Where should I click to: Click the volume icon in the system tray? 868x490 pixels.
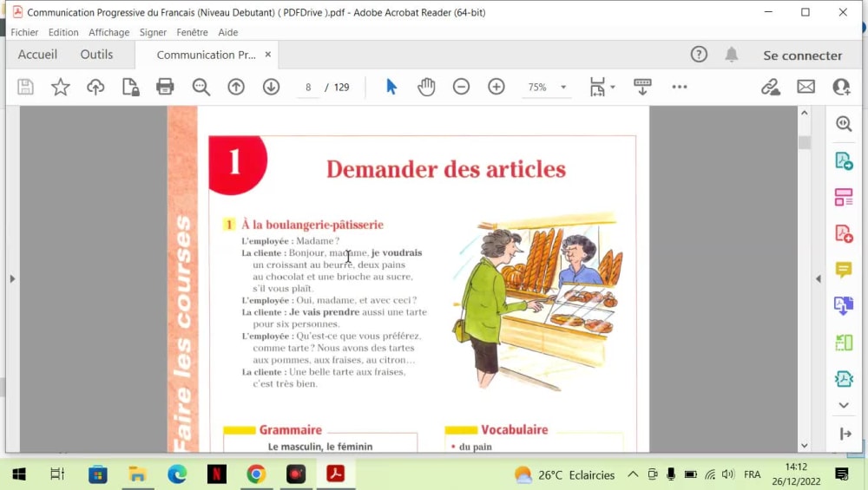pos(728,474)
